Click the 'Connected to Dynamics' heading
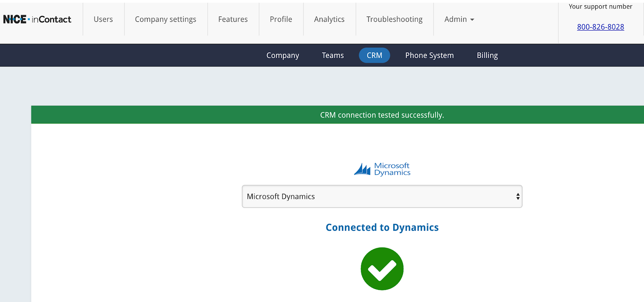 coord(382,228)
